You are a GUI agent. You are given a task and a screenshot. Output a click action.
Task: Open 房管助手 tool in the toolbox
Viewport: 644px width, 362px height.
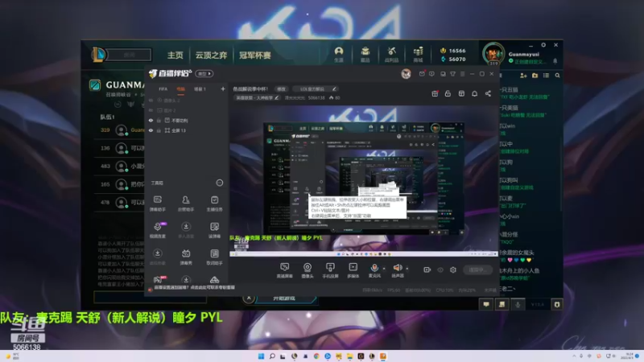[186, 204]
